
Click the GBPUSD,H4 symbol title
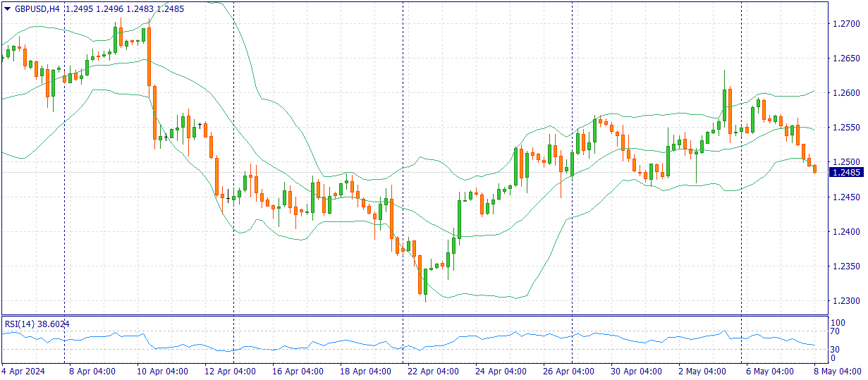click(x=37, y=8)
